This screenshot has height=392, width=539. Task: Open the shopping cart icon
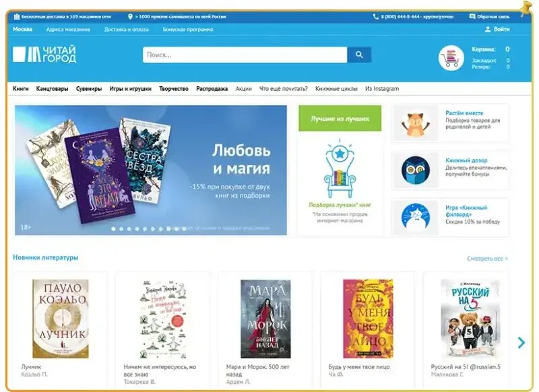[451, 58]
